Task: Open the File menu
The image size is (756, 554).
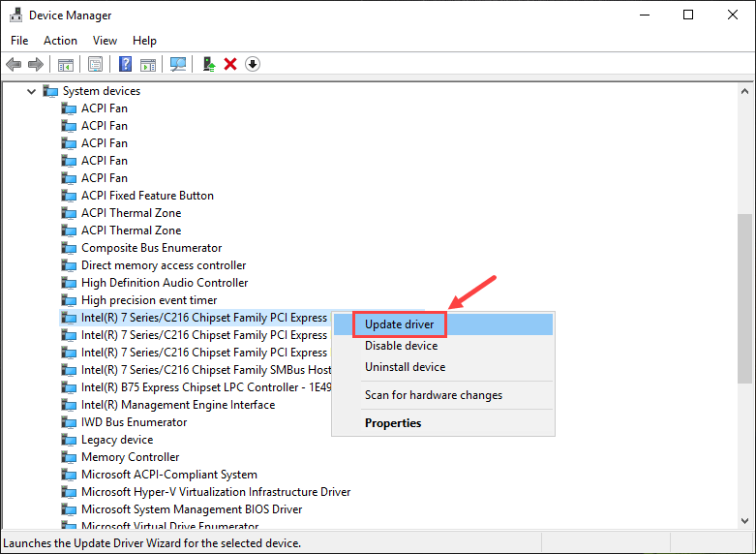Action: (19, 41)
